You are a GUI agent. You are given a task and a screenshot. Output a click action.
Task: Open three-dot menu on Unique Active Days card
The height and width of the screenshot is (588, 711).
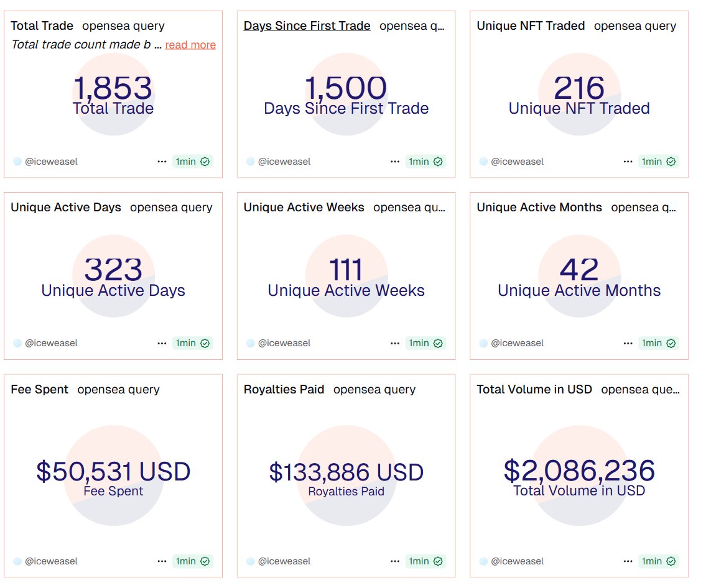[x=162, y=343]
